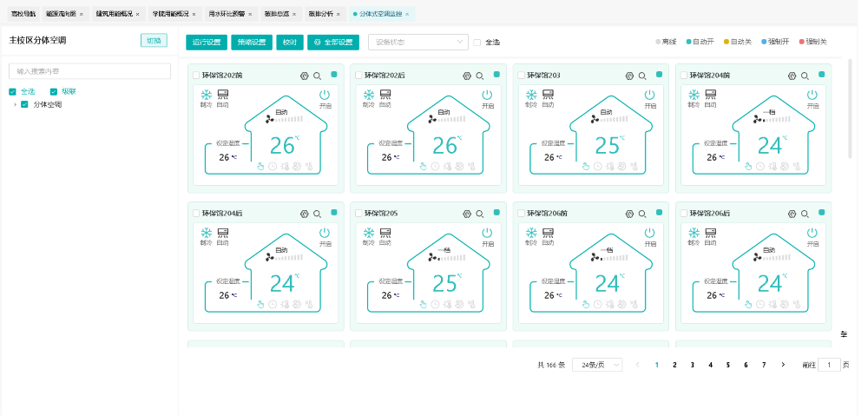Click magnifier icon on 环保馆206后 card

[805, 214]
